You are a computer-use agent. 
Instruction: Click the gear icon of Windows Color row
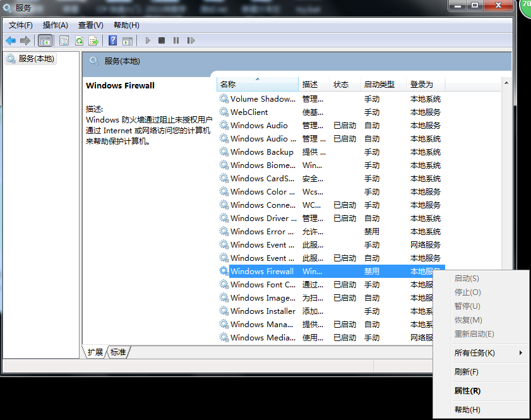pyautogui.click(x=224, y=191)
